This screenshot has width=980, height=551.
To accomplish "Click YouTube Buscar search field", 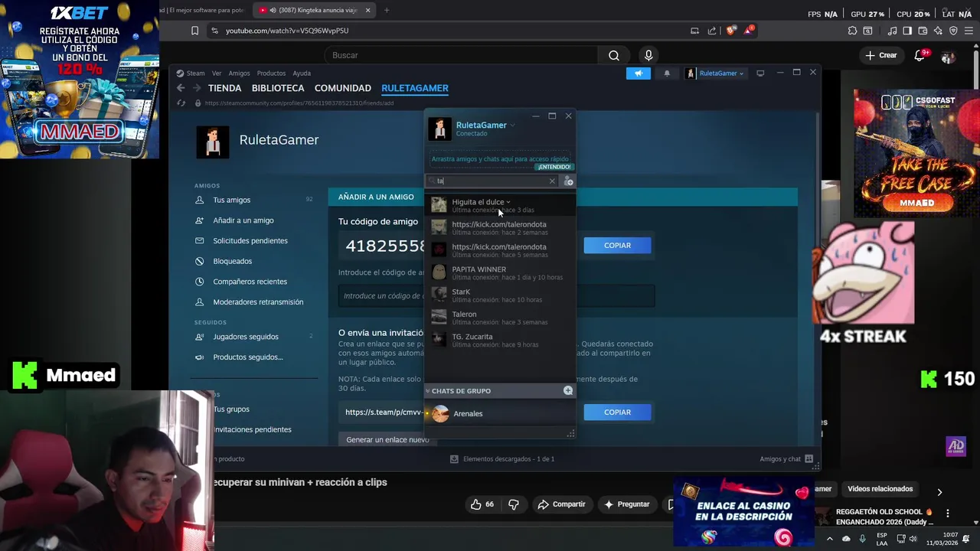I will 461,55.
